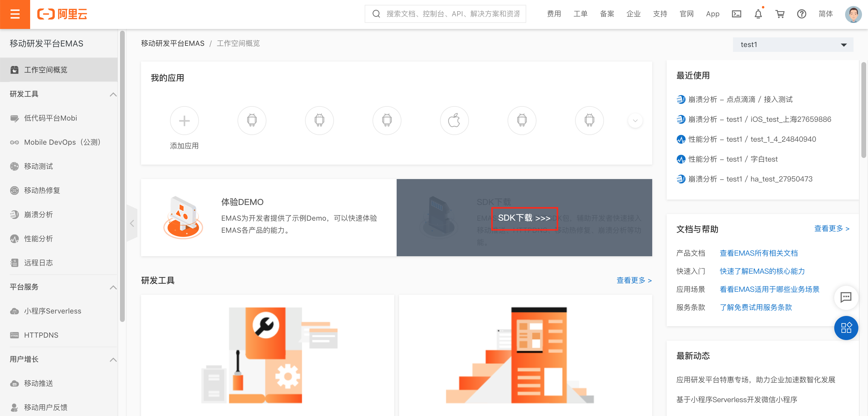Click the Alibaba Cloud logo
The image size is (868, 416).
pyautogui.click(x=62, y=14)
